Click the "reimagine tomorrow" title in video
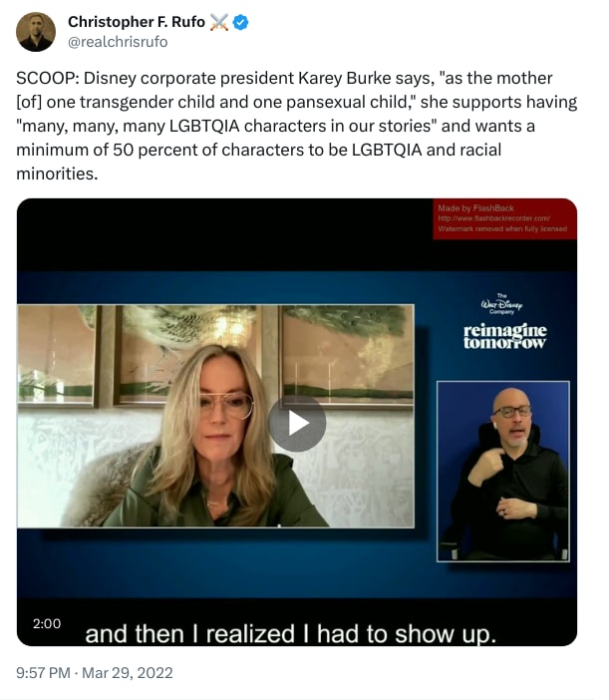609x700 pixels. click(504, 336)
